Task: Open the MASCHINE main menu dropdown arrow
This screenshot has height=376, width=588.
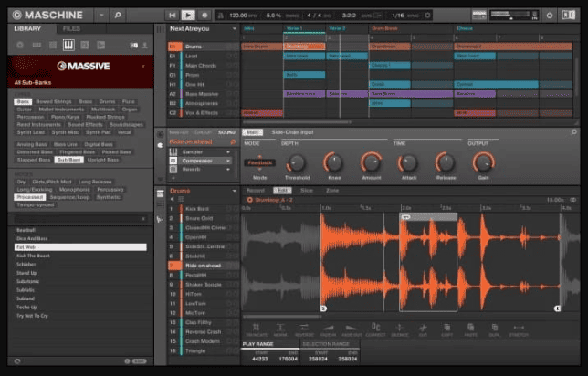Action: [x=101, y=16]
